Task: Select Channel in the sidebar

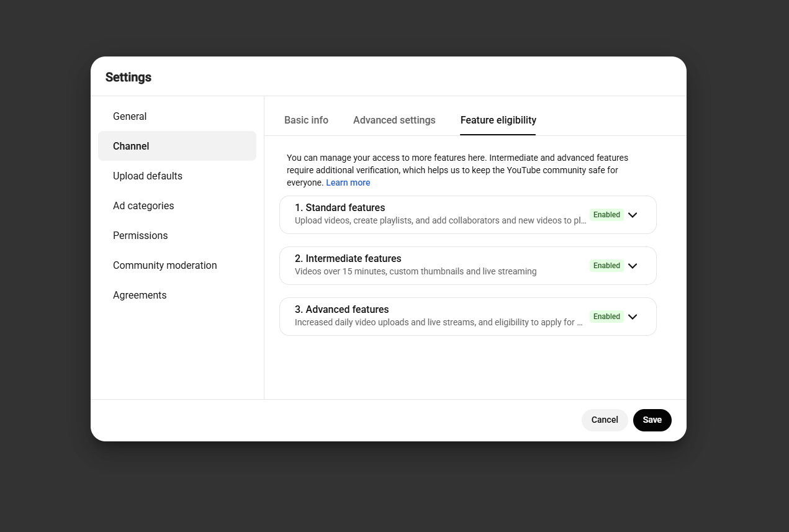Action: point(177,146)
